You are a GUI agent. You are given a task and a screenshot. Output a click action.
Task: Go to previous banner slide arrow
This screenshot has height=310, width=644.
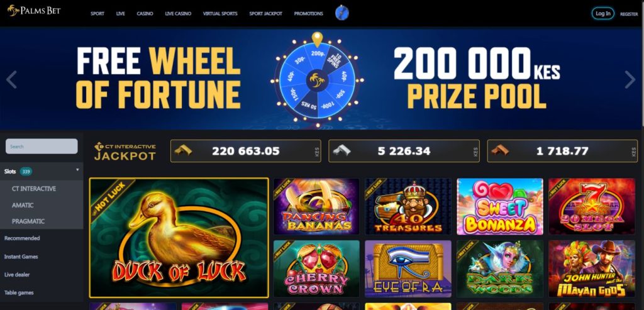point(11,80)
